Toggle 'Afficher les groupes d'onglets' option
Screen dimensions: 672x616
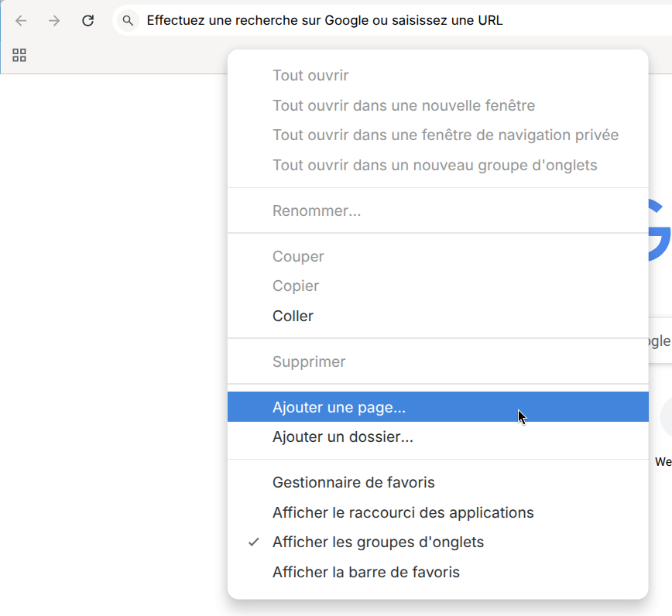coord(377,542)
